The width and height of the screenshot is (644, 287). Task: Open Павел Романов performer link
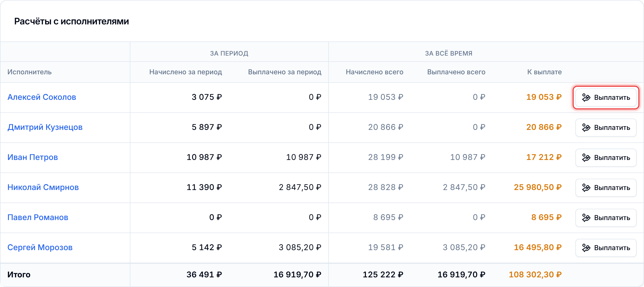coord(38,217)
